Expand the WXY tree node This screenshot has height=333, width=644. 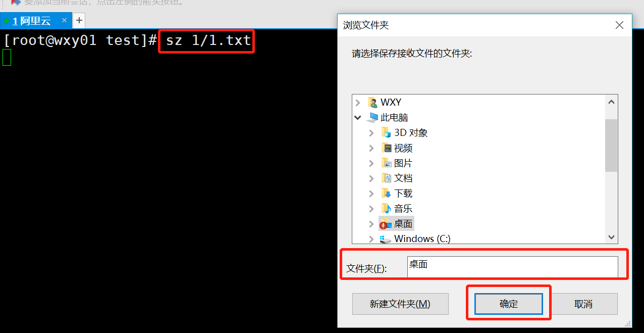click(x=358, y=103)
